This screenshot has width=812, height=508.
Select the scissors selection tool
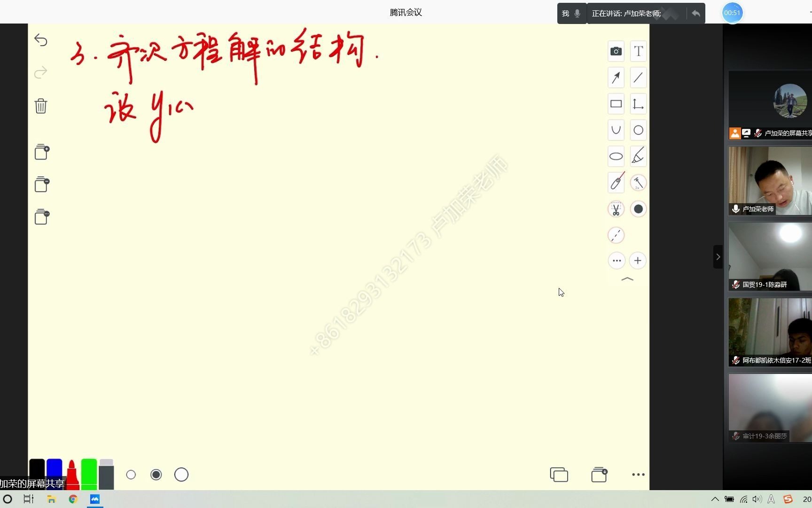616,209
